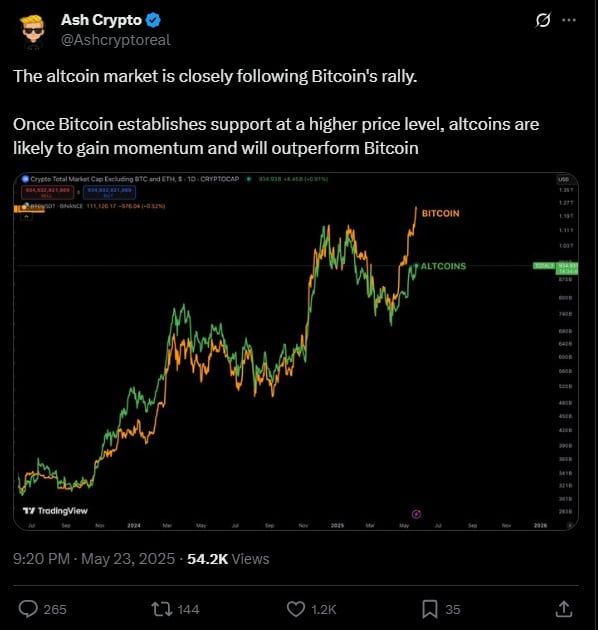
Task: Like the post with the heart icon
Action: pyautogui.click(x=296, y=609)
